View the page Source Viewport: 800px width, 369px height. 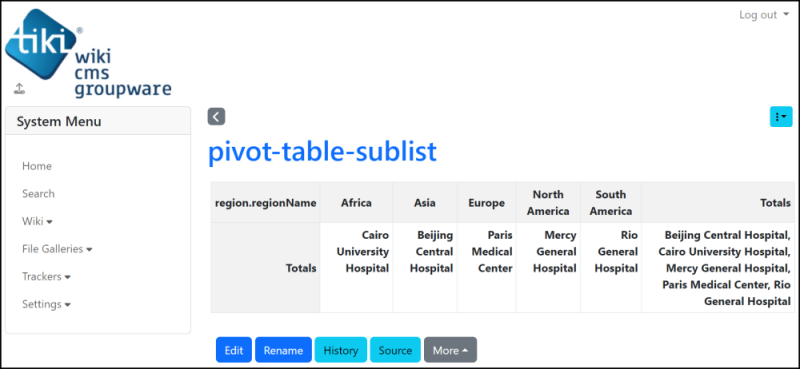click(x=395, y=350)
